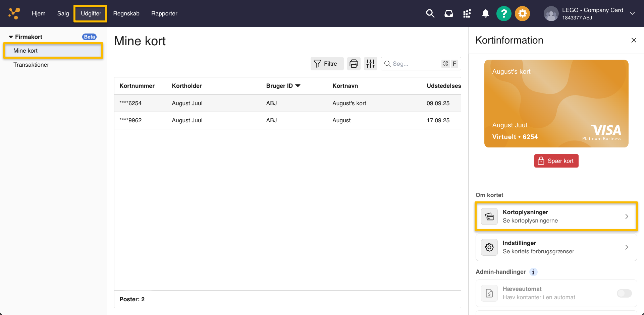This screenshot has height=315, width=644.
Task: Open the notifications bell
Action: click(485, 13)
